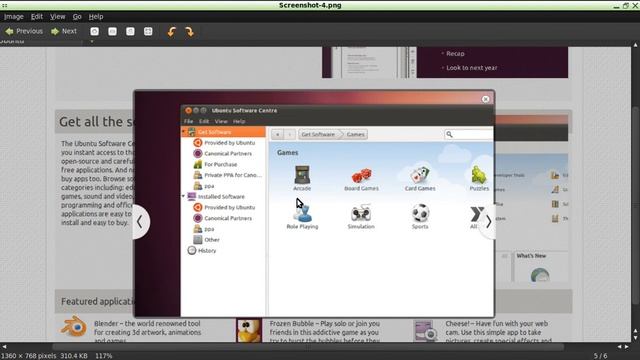640x360 pixels.
Task: Show the previous lightbox slide with the left chevron
Action: pos(140,222)
